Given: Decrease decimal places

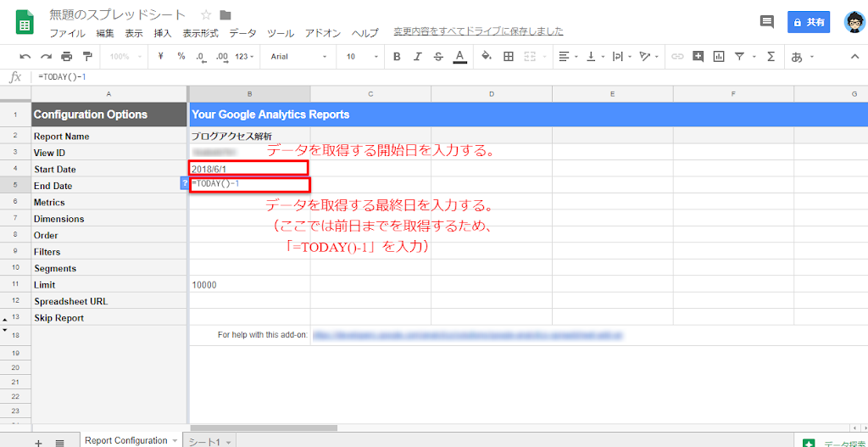Looking at the screenshot, I should (x=200, y=57).
